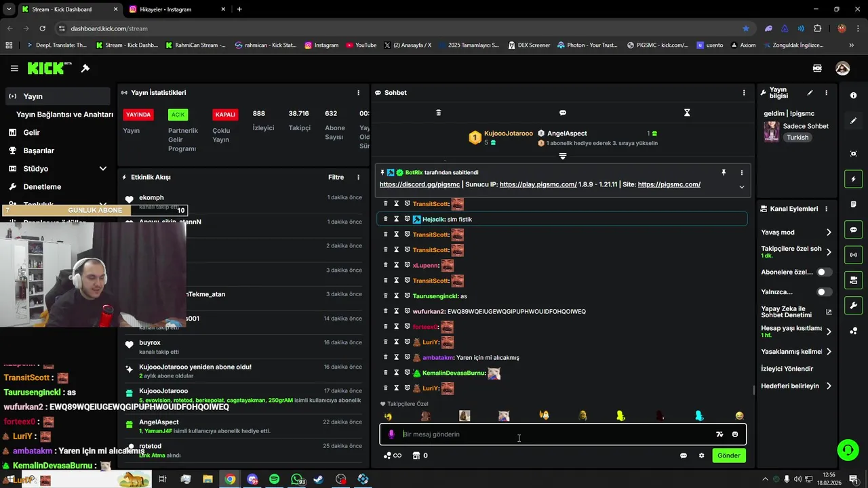The height and width of the screenshot is (488, 868).
Task: Click trash icon in Sohbet toolbar
Action: 438,113
